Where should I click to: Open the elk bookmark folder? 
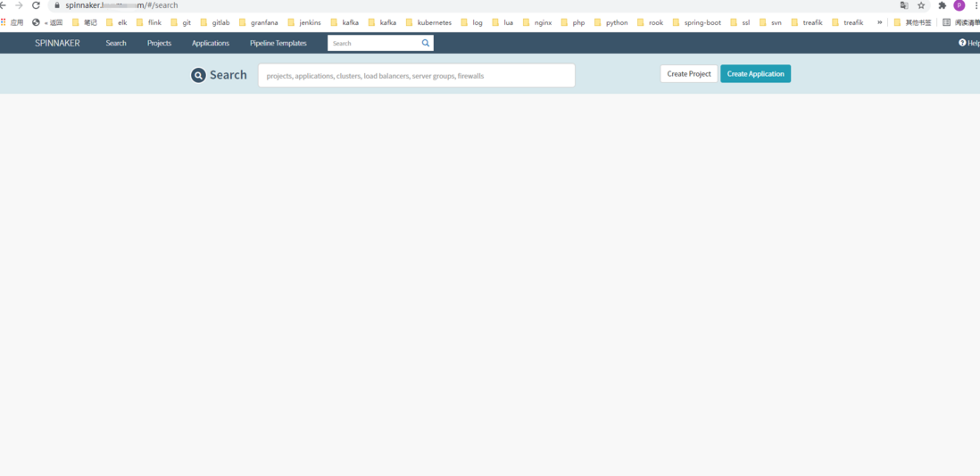coord(117,22)
